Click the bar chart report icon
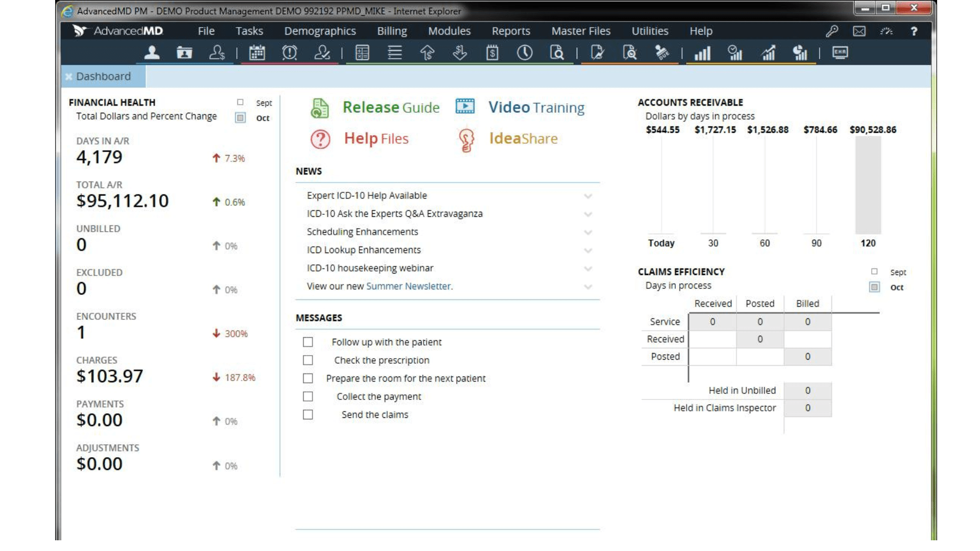Screen dimensions: 980x551 702,53
